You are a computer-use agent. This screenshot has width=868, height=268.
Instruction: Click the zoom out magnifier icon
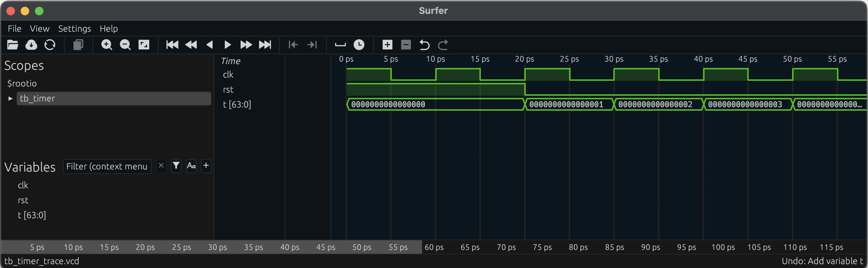[x=125, y=45]
